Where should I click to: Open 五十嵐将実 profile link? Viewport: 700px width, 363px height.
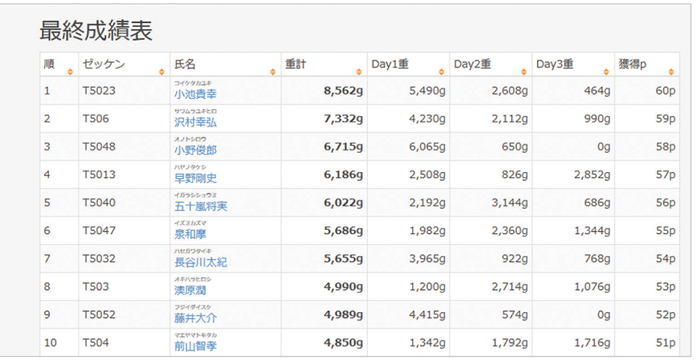click(201, 206)
